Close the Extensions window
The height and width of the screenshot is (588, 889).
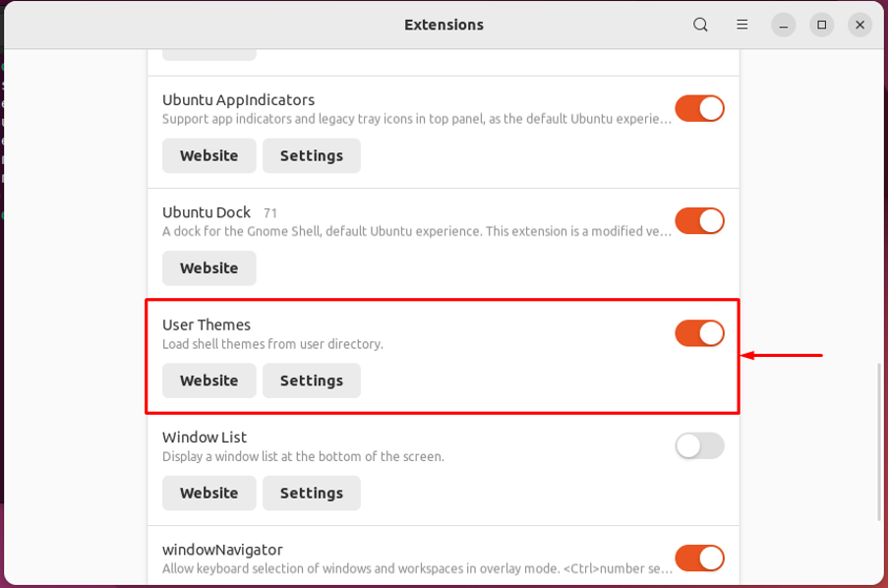coord(859,25)
